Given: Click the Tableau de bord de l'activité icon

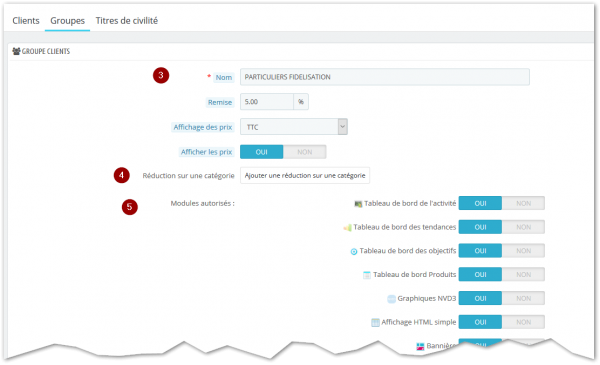Looking at the screenshot, I should point(358,204).
